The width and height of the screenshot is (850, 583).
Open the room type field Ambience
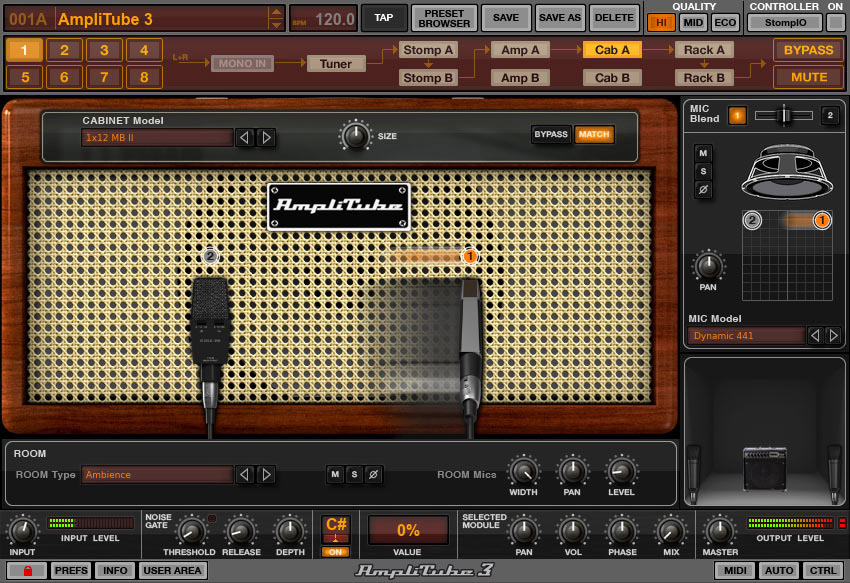pyautogui.click(x=157, y=475)
